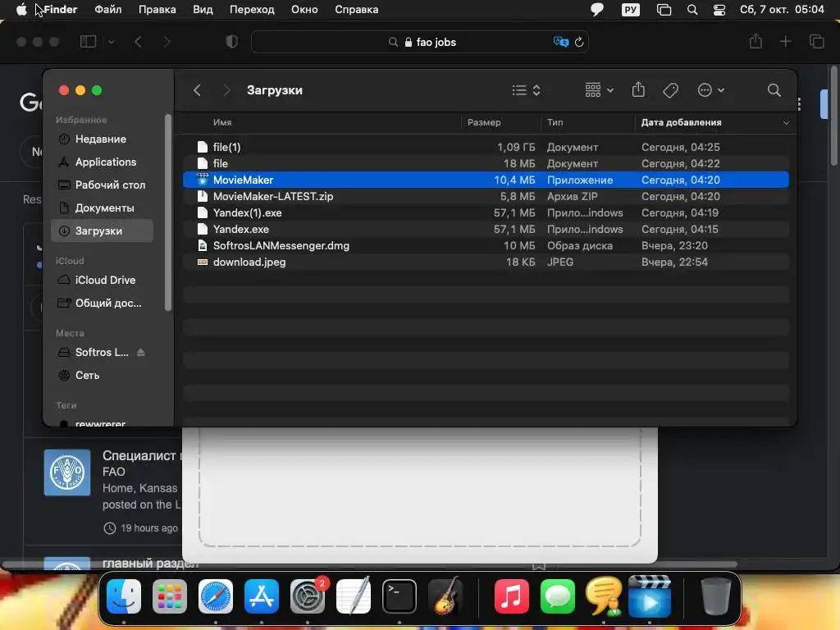Select Yandex(1).exe file
The image size is (840, 630).
click(x=486, y=212)
